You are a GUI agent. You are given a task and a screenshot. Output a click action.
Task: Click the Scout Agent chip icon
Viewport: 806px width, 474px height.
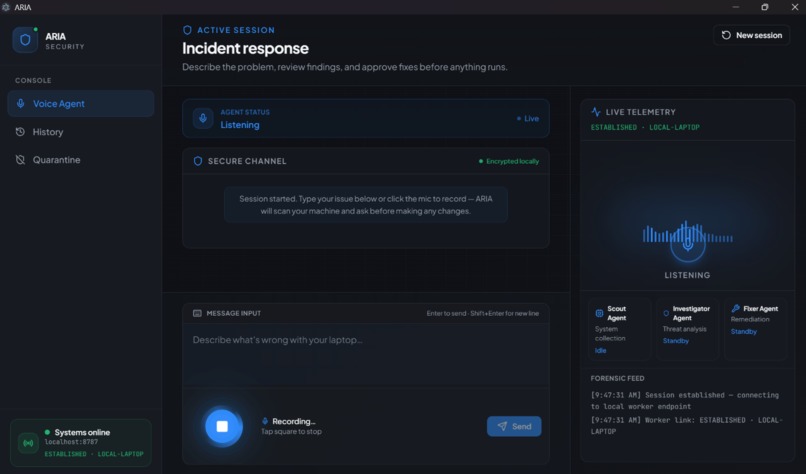click(599, 313)
